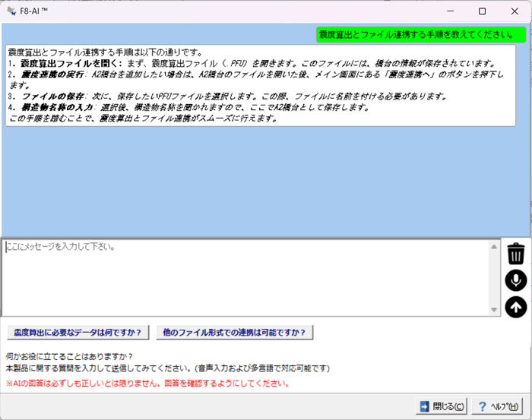Click the red AI disclaimer text
Viewport: 532px width, 420px height.
click(x=147, y=384)
